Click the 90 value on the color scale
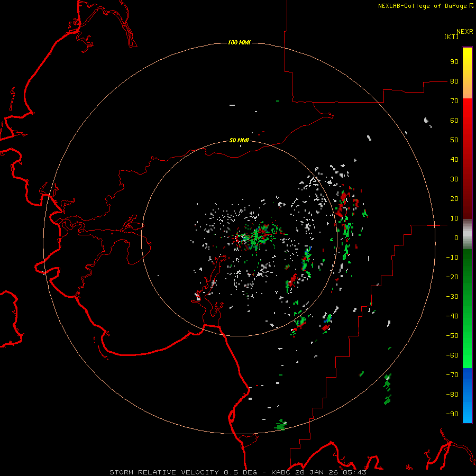Image resolution: width=476 pixels, height=476 pixels. [454, 62]
